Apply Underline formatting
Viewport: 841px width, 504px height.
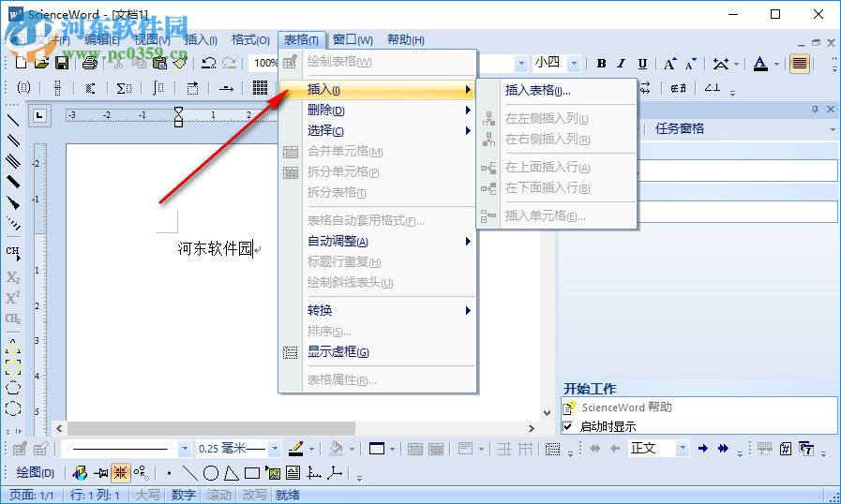click(642, 64)
